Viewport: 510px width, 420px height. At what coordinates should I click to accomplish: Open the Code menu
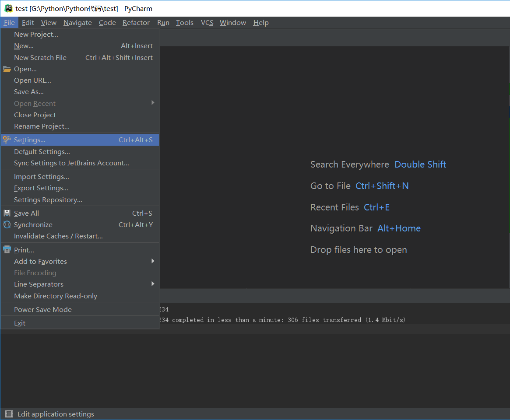[107, 22]
